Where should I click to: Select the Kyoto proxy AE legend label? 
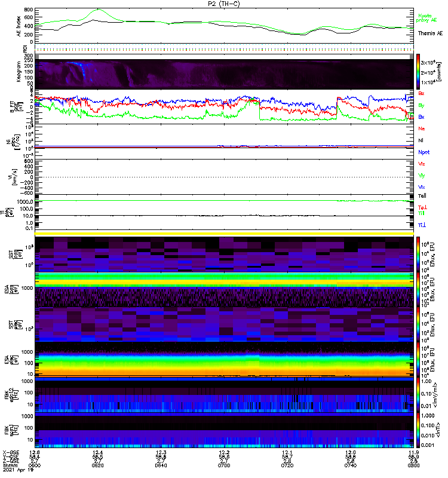[426, 18]
